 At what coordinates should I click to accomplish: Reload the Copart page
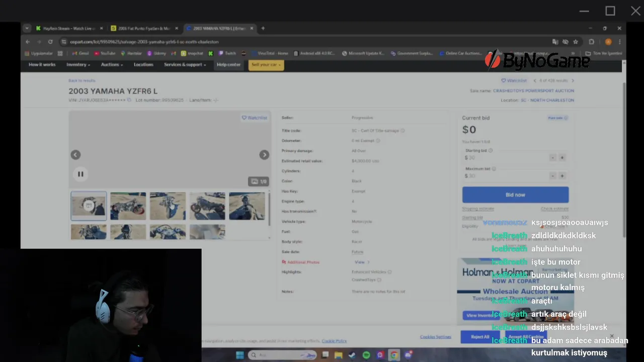click(x=50, y=42)
